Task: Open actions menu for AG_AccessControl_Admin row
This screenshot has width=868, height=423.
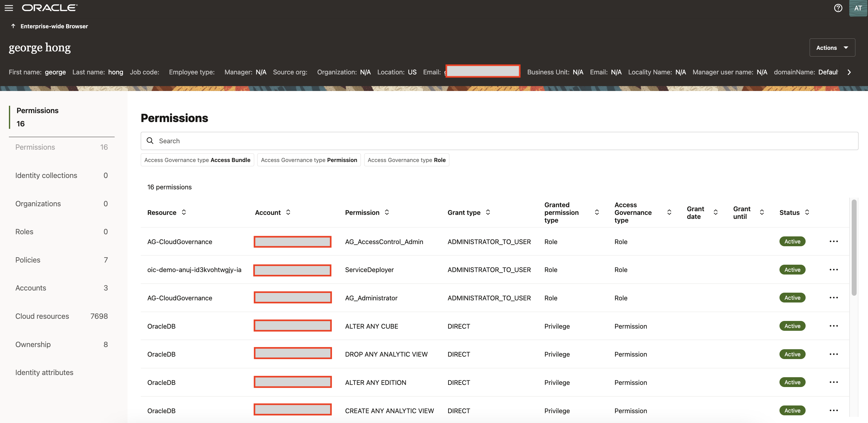Action: click(x=834, y=241)
